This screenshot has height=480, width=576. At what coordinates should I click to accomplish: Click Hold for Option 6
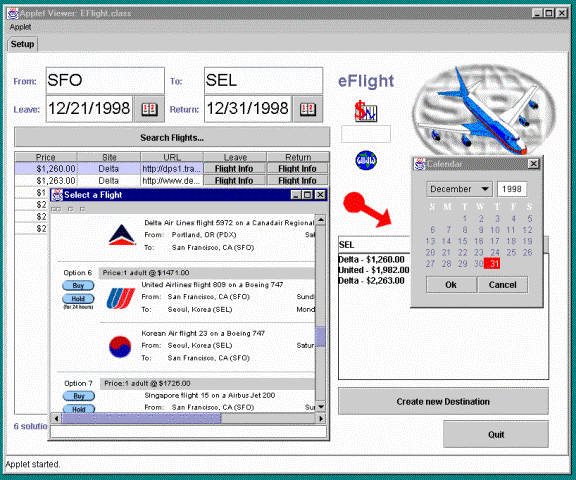tap(78, 299)
